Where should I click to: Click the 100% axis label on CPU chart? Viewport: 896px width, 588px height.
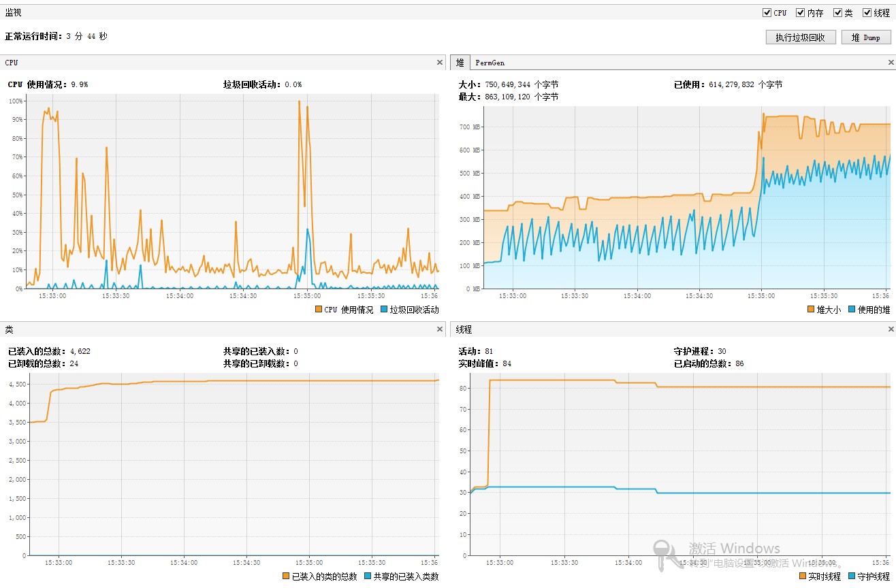point(15,101)
